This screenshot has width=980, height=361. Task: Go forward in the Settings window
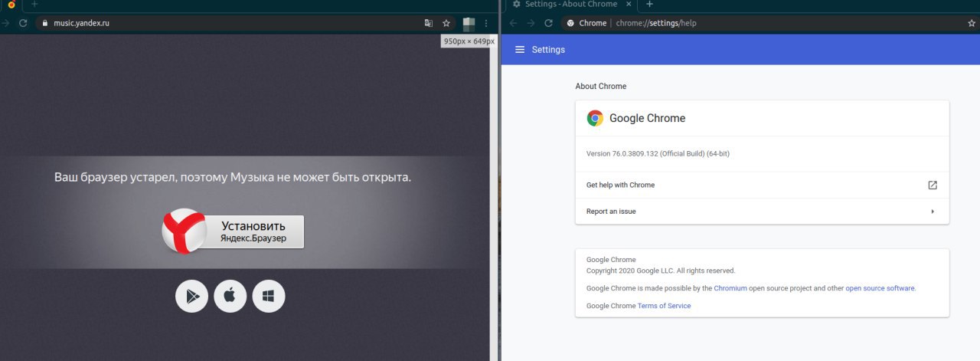coord(531,23)
